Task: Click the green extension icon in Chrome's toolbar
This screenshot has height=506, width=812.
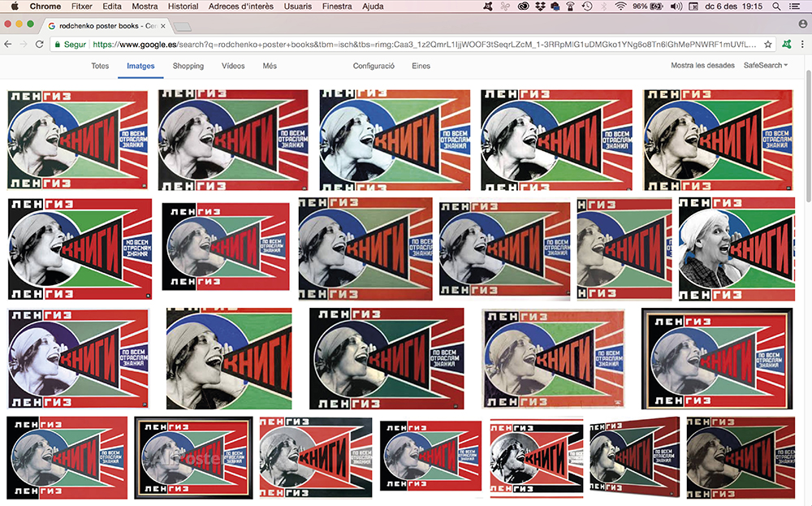Action: point(787,45)
